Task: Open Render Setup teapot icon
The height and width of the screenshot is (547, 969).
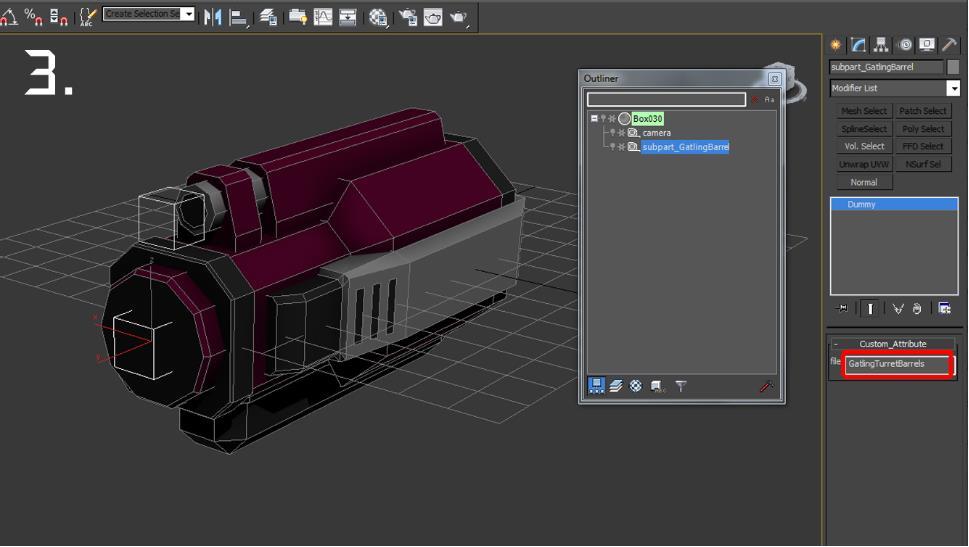Action: coord(408,17)
